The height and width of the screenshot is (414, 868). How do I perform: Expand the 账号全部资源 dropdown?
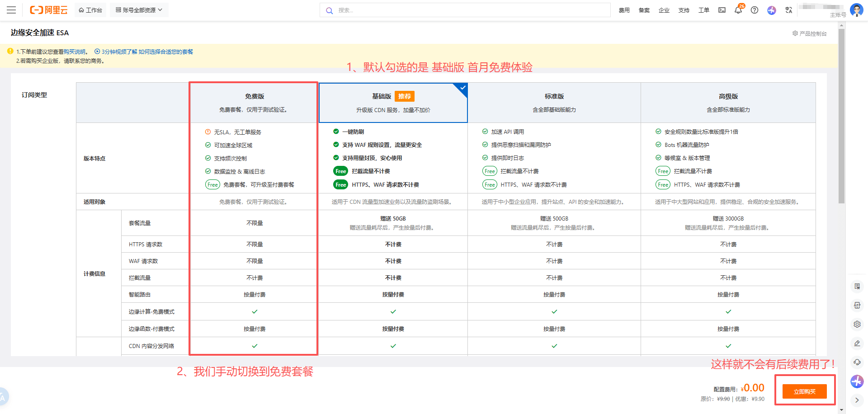click(x=139, y=10)
